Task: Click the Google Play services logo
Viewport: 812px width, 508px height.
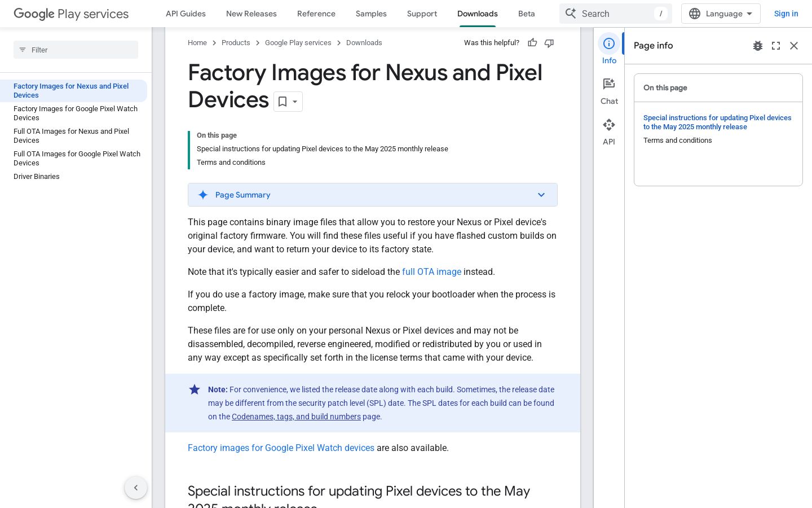Action: (71, 14)
